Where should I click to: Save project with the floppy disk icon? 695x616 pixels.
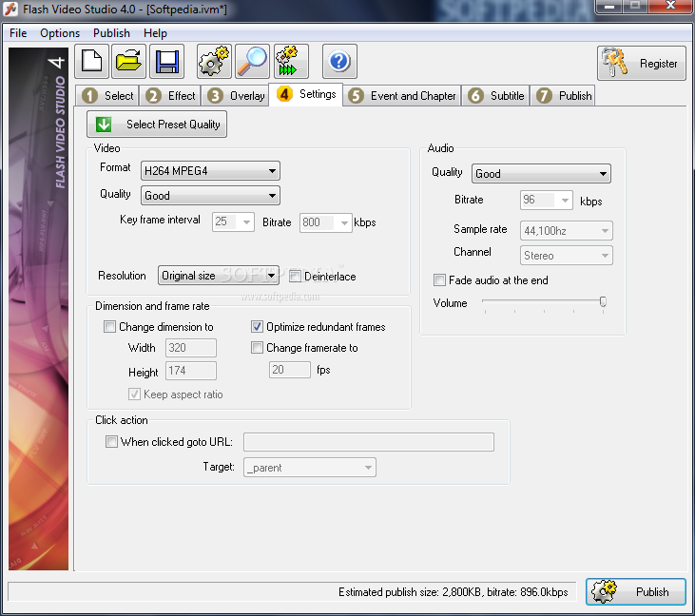point(166,62)
